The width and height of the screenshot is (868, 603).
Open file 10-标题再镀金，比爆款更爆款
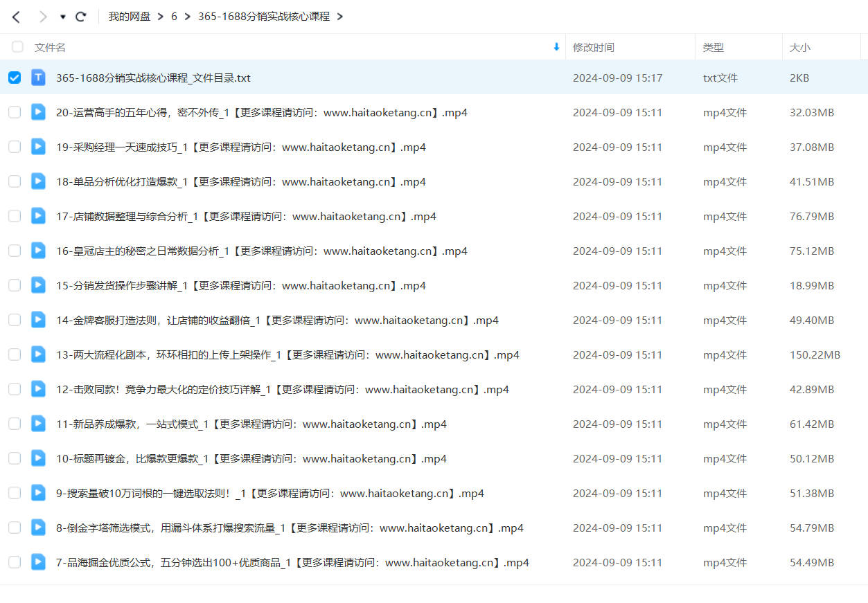pyautogui.click(x=251, y=458)
